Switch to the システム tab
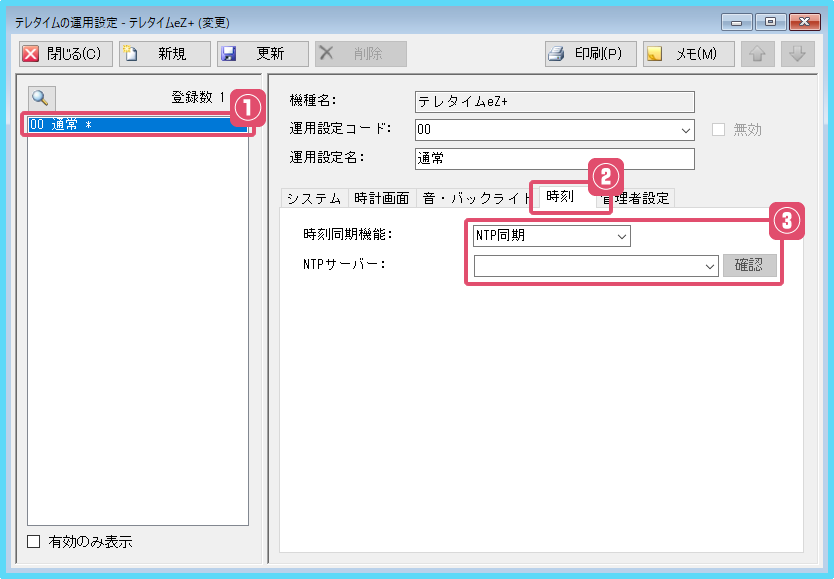The width and height of the screenshot is (834, 579). click(314, 198)
